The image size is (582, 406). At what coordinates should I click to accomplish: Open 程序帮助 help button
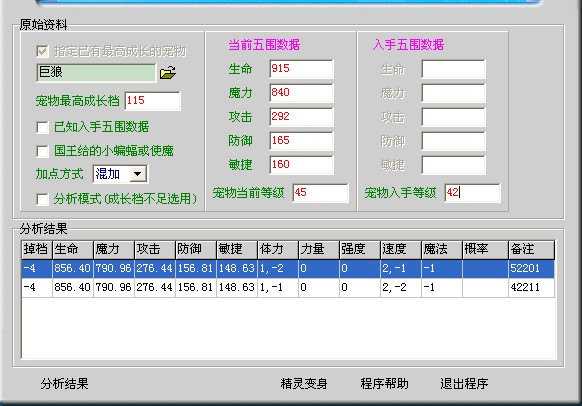pos(384,384)
